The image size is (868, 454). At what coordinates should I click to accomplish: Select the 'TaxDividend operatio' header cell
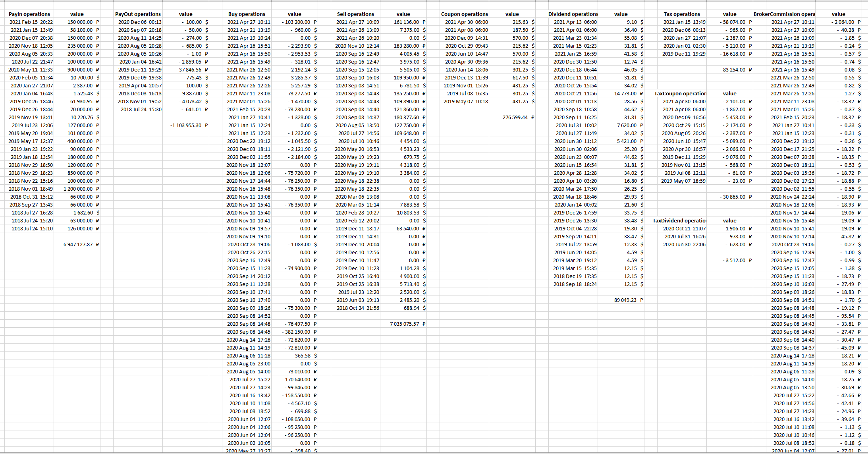click(679, 220)
